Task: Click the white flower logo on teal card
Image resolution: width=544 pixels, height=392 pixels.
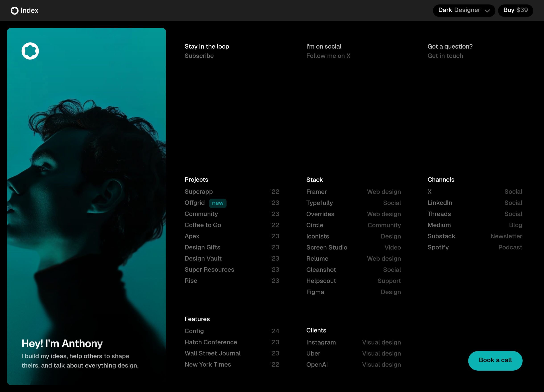Action: pos(30,51)
